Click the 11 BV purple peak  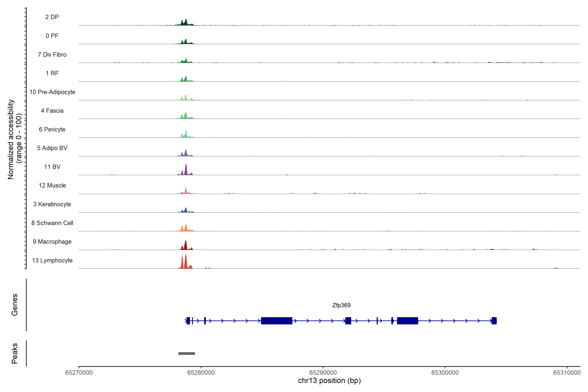coord(186,171)
